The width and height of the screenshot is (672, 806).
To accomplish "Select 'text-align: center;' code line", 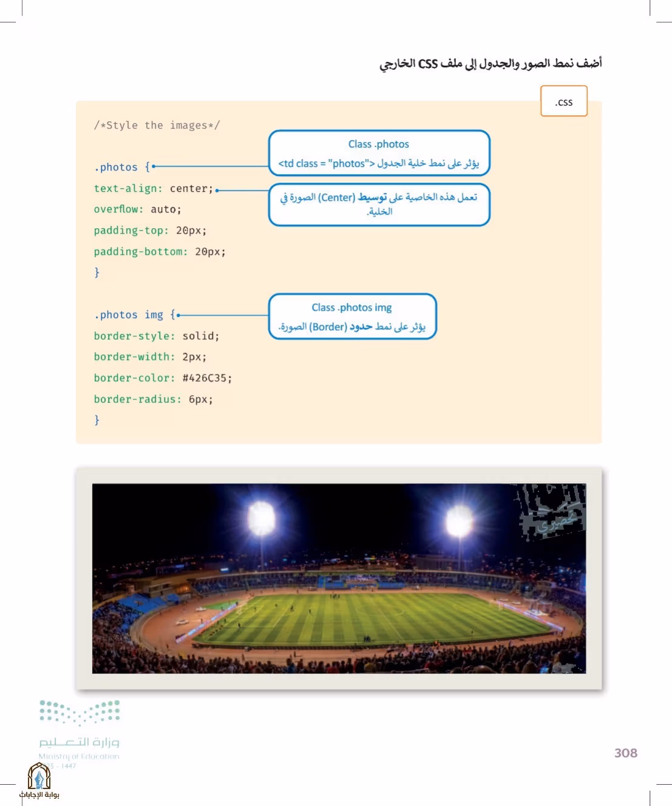I will [154, 188].
